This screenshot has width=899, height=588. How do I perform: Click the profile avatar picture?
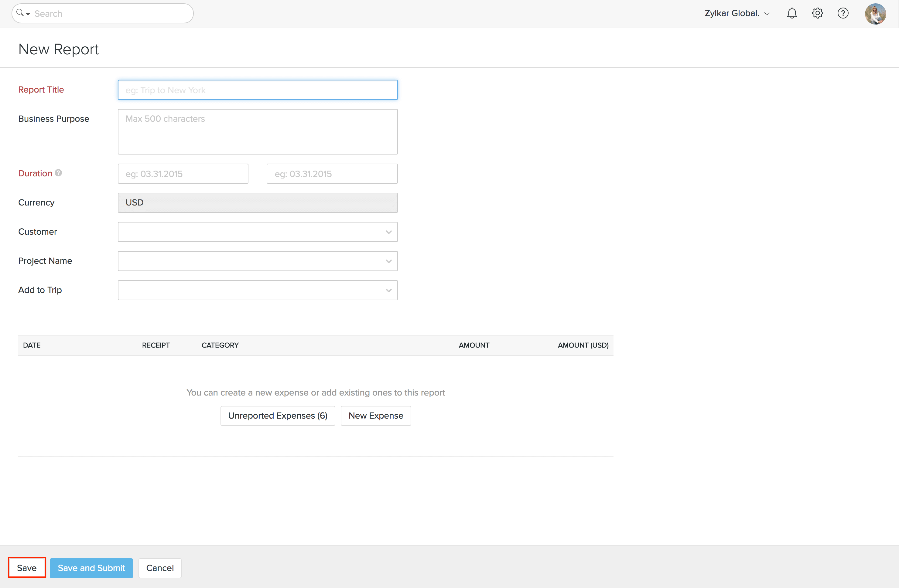coord(876,13)
